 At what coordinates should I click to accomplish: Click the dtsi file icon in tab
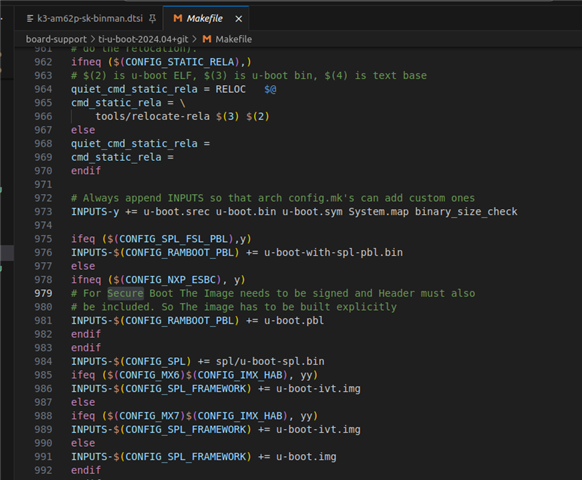tap(30, 19)
